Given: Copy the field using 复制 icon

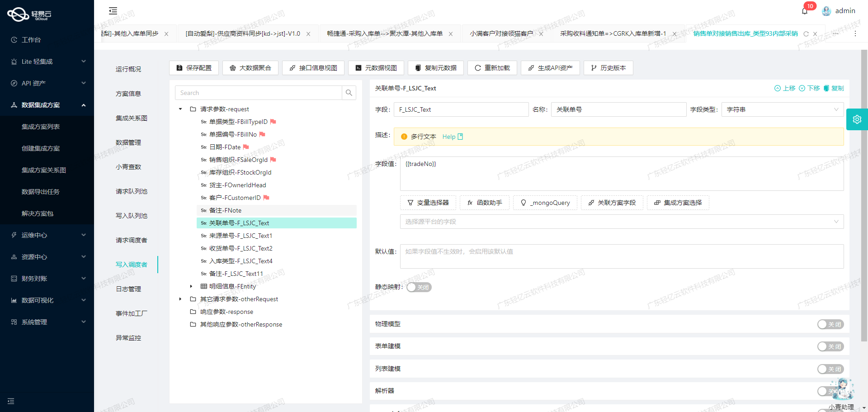Looking at the screenshot, I should coord(833,88).
